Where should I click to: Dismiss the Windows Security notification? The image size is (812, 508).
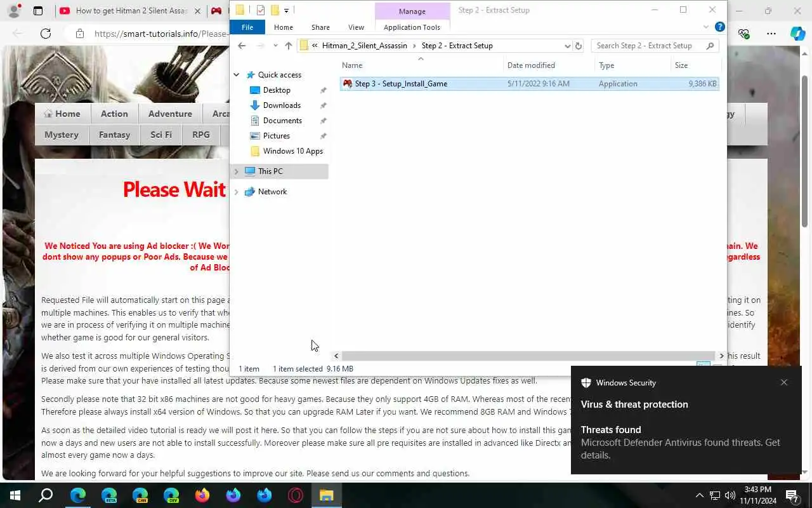tap(784, 382)
